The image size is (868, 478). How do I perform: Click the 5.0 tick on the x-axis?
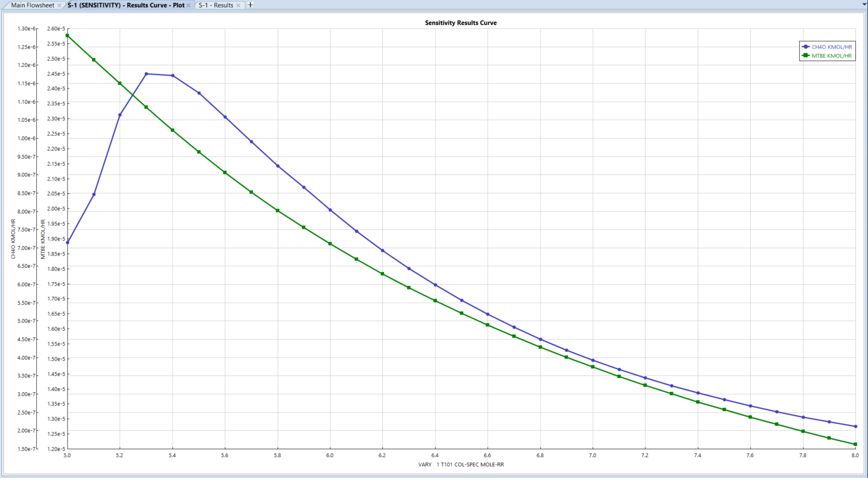(67, 455)
